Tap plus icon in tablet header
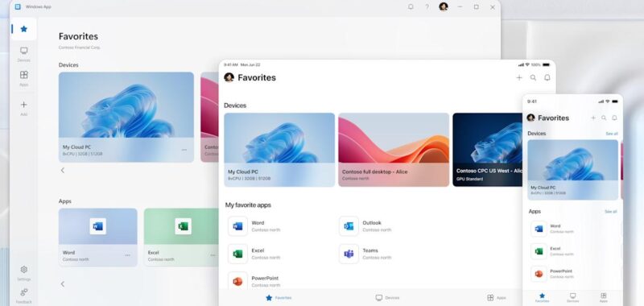This screenshot has height=306, width=644. (519, 77)
